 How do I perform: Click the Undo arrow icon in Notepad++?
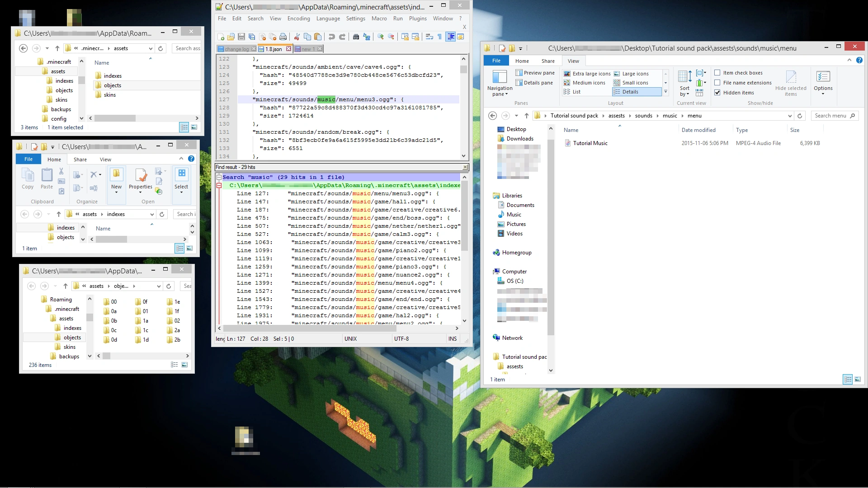331,37
